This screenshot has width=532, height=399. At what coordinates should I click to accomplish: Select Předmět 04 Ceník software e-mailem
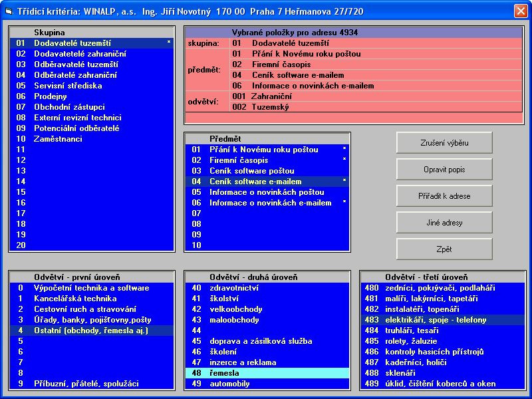267,182
